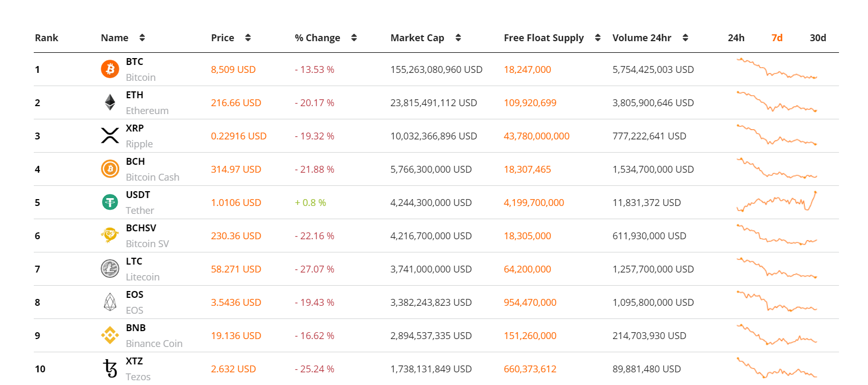This screenshot has height=385, width=868.
Task: Click the Litecoin name label
Action: point(142,277)
